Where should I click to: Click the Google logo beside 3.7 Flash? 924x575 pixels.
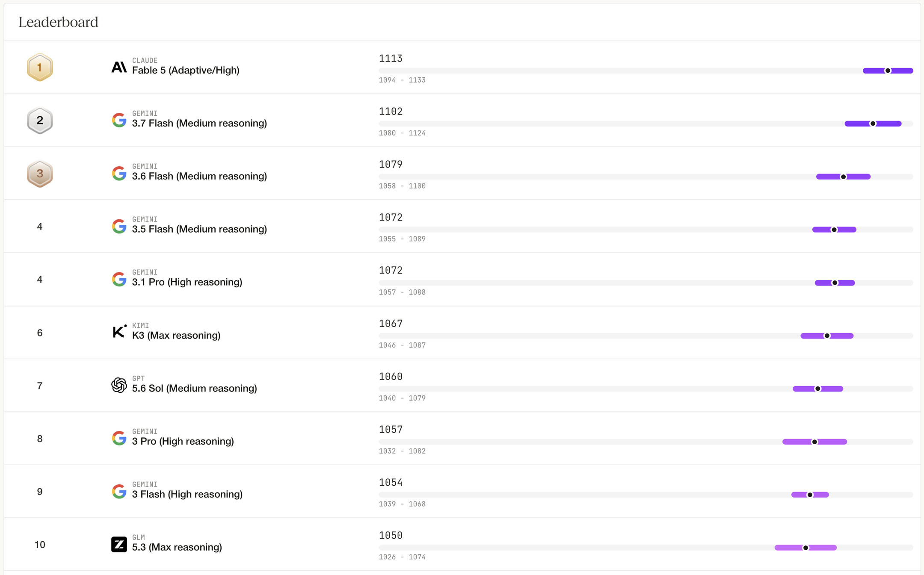119,120
